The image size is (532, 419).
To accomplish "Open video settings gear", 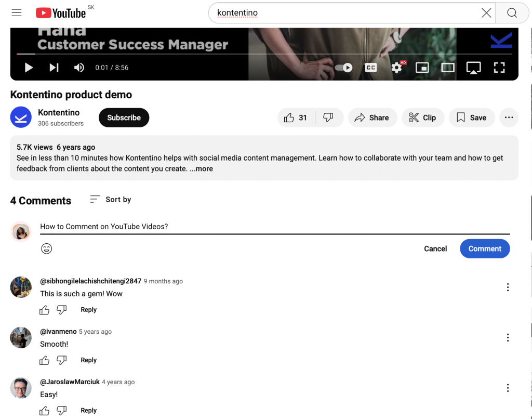I will (x=397, y=68).
